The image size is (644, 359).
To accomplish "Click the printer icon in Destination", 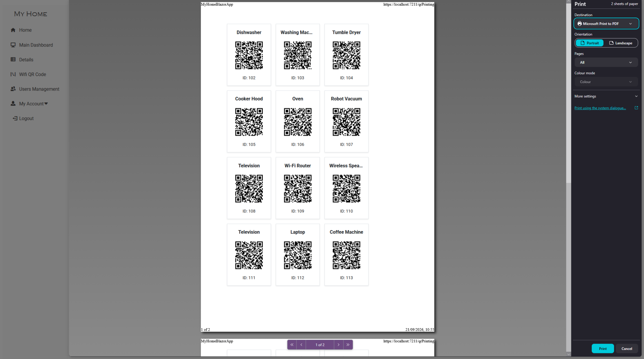I will [580, 24].
